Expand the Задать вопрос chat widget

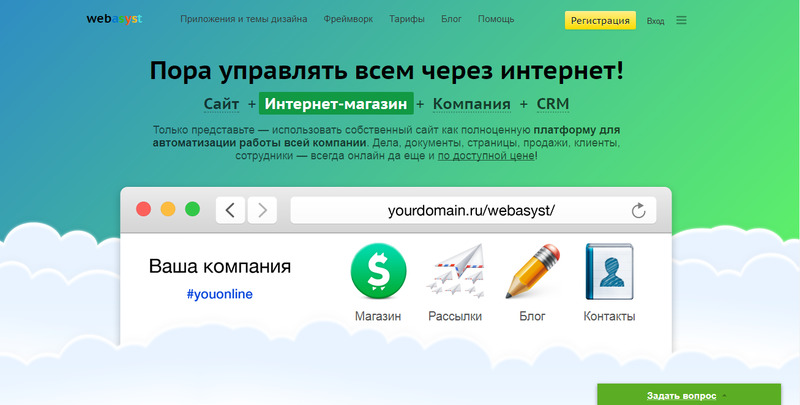coord(689,395)
